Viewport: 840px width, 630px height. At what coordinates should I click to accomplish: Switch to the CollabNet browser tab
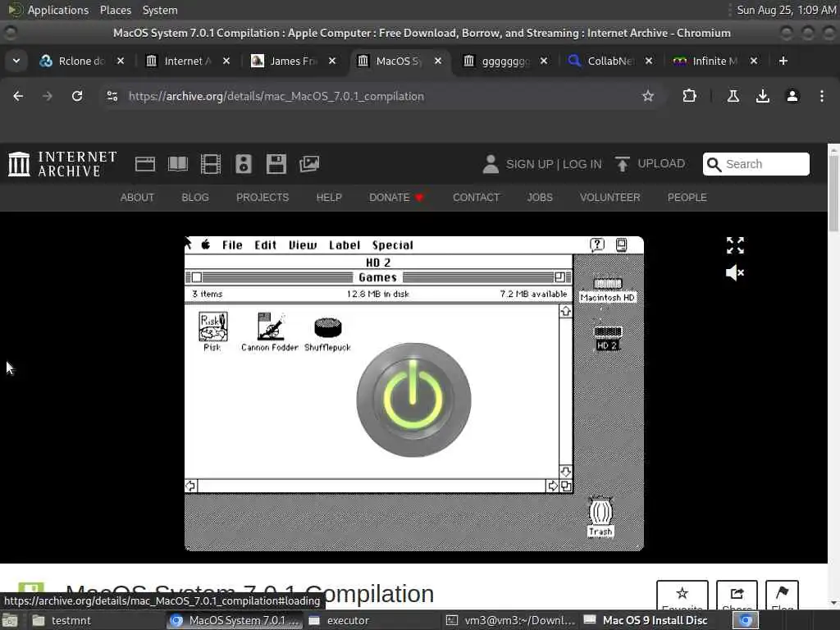610,61
